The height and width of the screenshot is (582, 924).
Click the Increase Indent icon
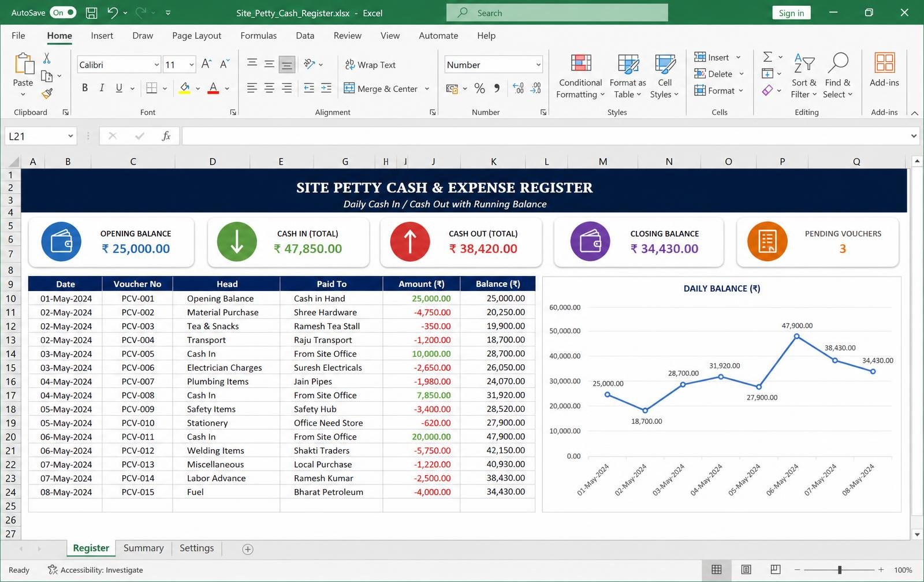[326, 88]
